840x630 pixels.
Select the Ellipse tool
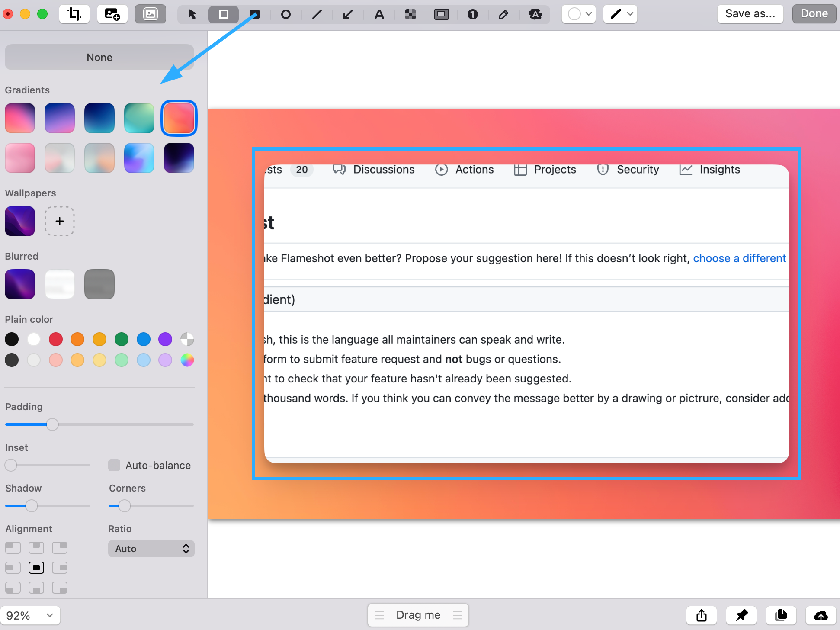285,14
